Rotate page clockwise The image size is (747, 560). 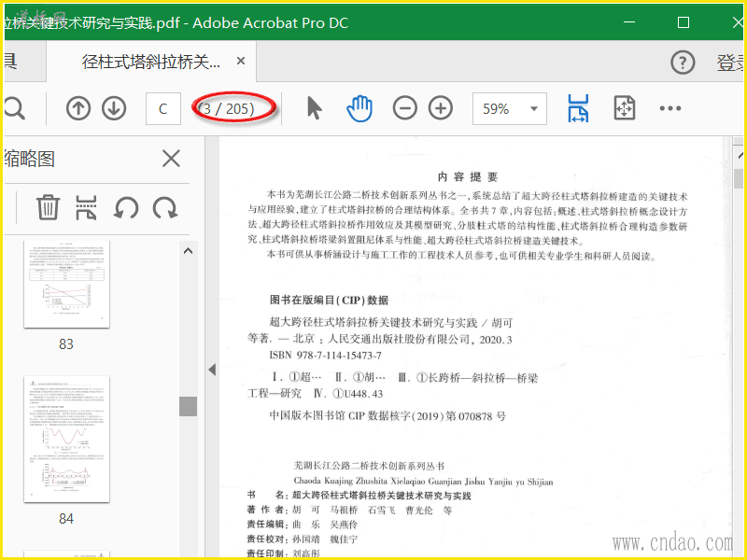(165, 207)
